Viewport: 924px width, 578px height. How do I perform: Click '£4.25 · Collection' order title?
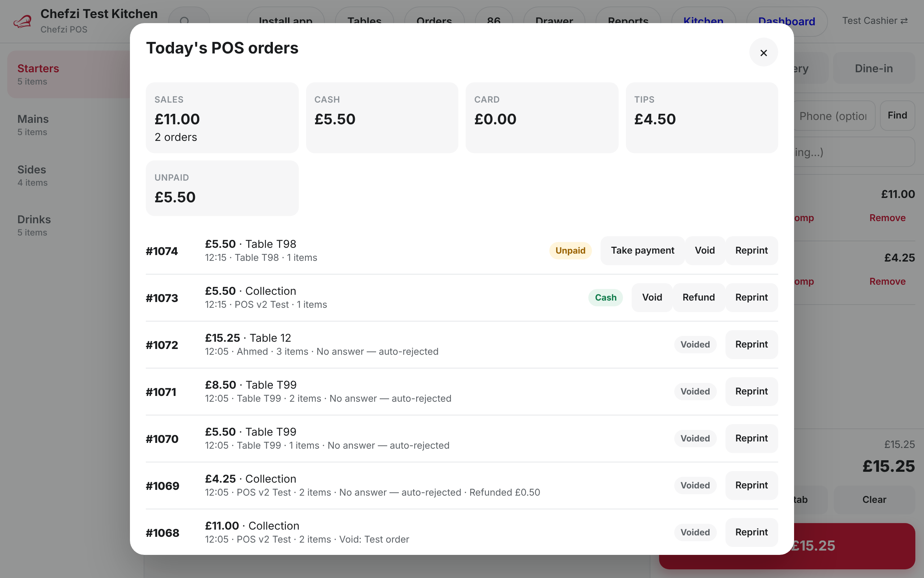pyautogui.click(x=250, y=479)
